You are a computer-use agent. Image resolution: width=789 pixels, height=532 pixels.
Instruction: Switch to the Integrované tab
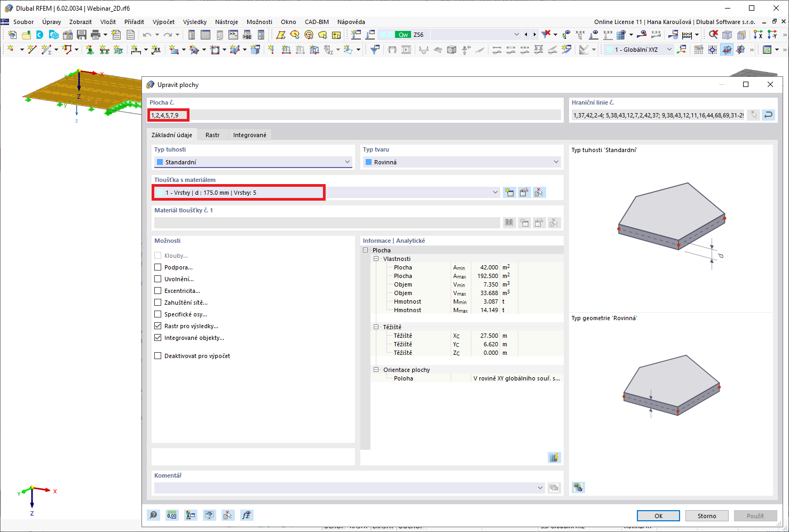[x=250, y=135]
